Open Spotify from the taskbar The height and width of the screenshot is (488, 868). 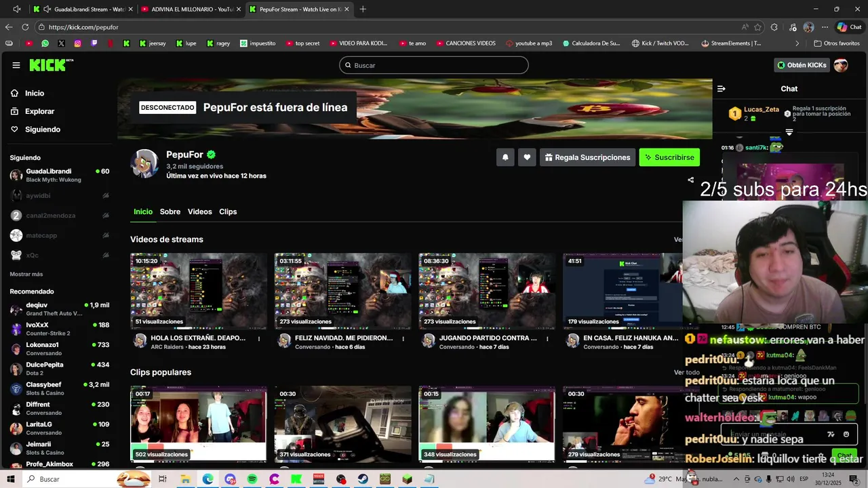[252, 479]
